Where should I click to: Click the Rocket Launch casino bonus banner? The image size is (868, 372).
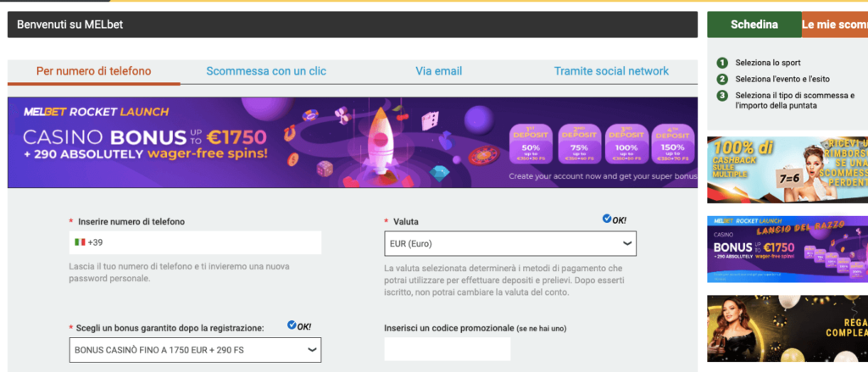[x=353, y=143]
